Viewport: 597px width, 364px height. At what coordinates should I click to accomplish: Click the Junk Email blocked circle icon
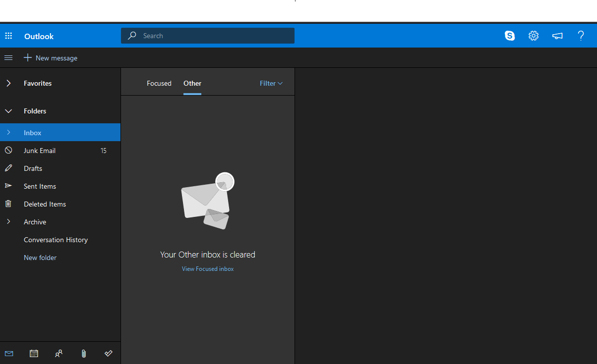(8, 150)
